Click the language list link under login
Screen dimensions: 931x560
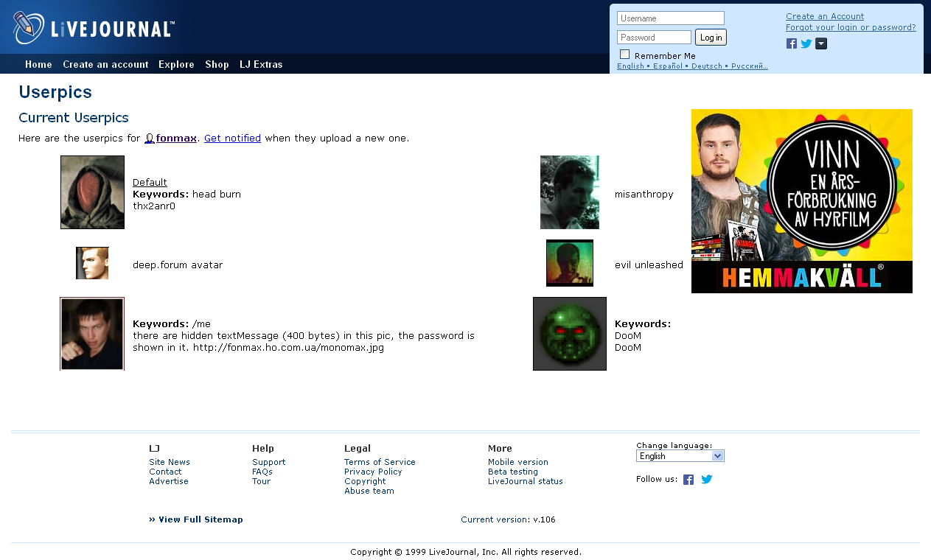[692, 66]
